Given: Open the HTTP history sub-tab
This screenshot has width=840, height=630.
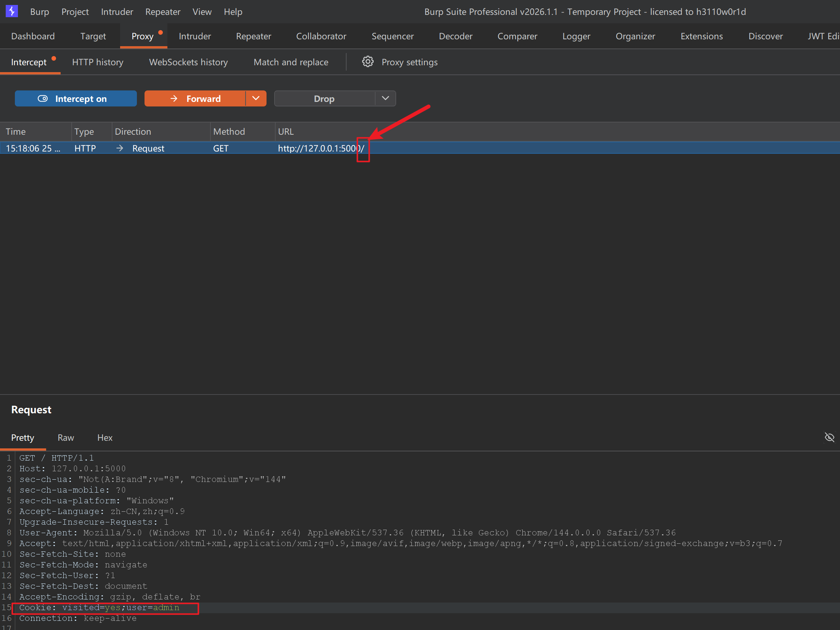Looking at the screenshot, I should [x=98, y=62].
